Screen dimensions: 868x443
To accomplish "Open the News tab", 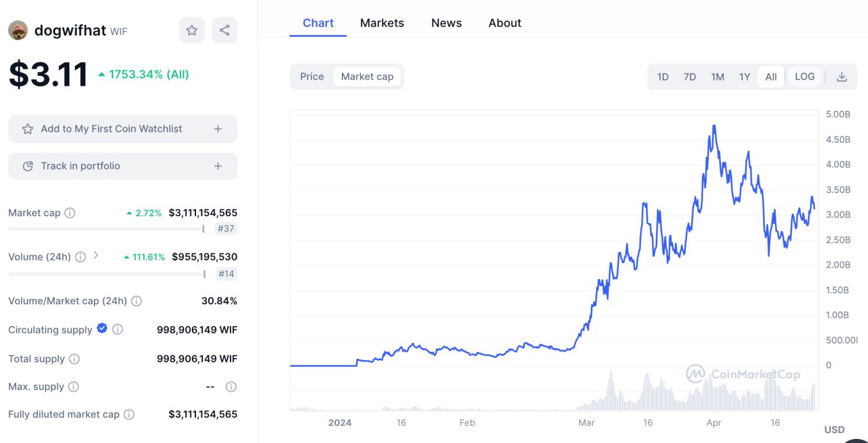I will coord(446,23).
